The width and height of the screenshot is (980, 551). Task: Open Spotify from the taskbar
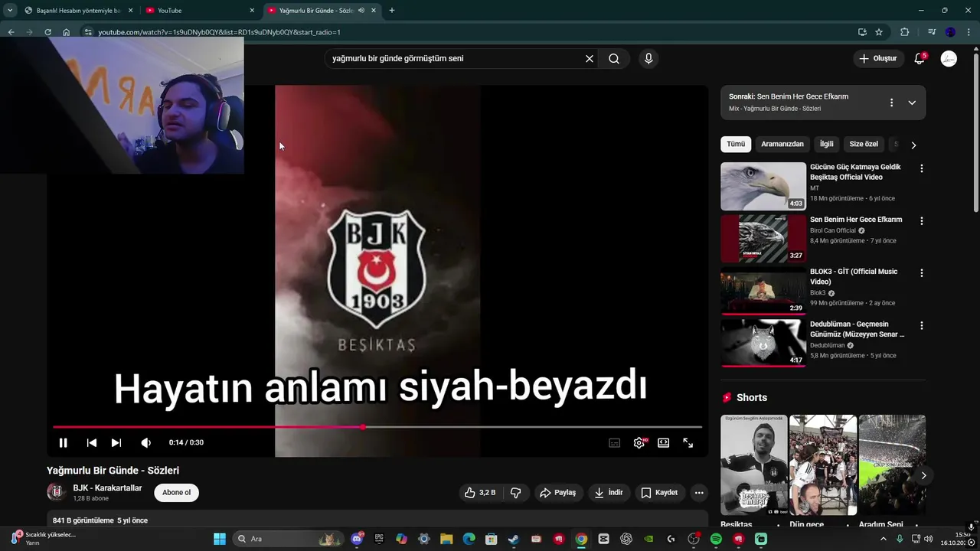[x=716, y=539]
